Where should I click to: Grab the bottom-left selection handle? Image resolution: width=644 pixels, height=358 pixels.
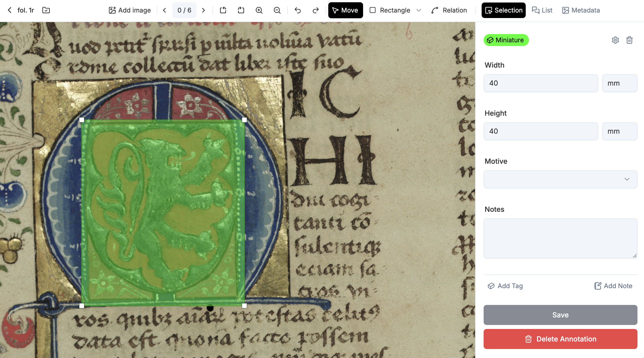(82, 306)
